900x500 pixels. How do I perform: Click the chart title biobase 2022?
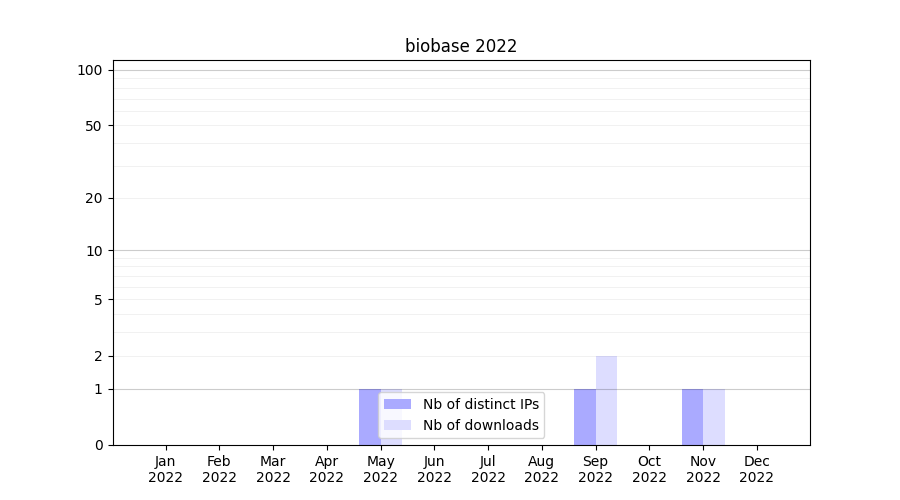click(x=461, y=46)
